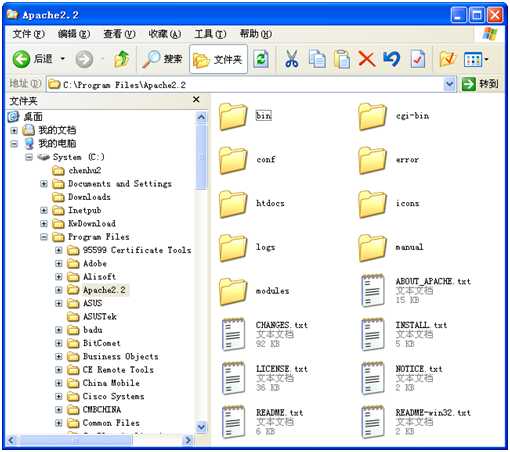
Task: Expand the Apache2.2 tree node
Action: point(59,290)
